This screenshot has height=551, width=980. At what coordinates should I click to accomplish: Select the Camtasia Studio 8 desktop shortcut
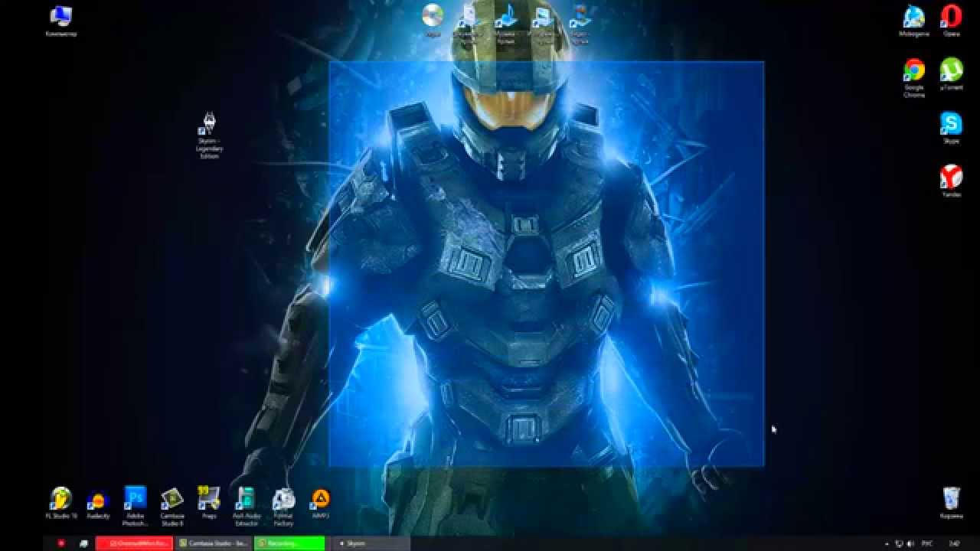[x=171, y=506]
